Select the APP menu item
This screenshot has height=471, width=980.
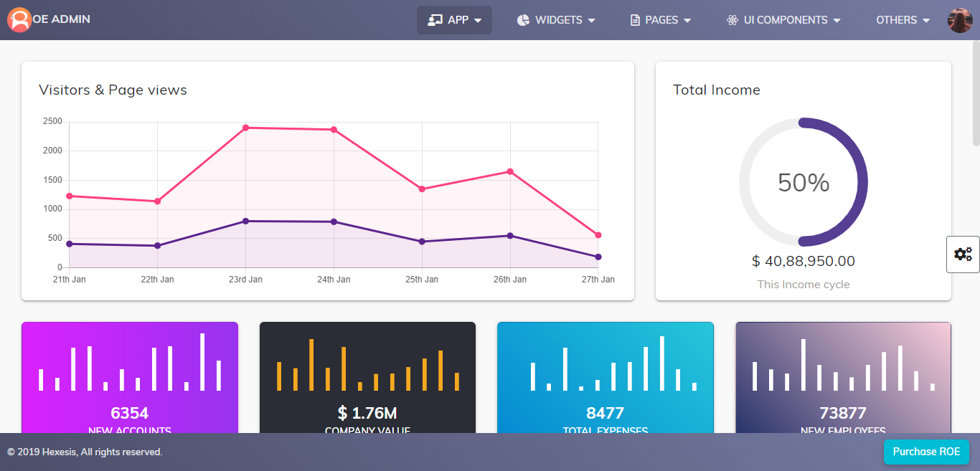pos(454,20)
